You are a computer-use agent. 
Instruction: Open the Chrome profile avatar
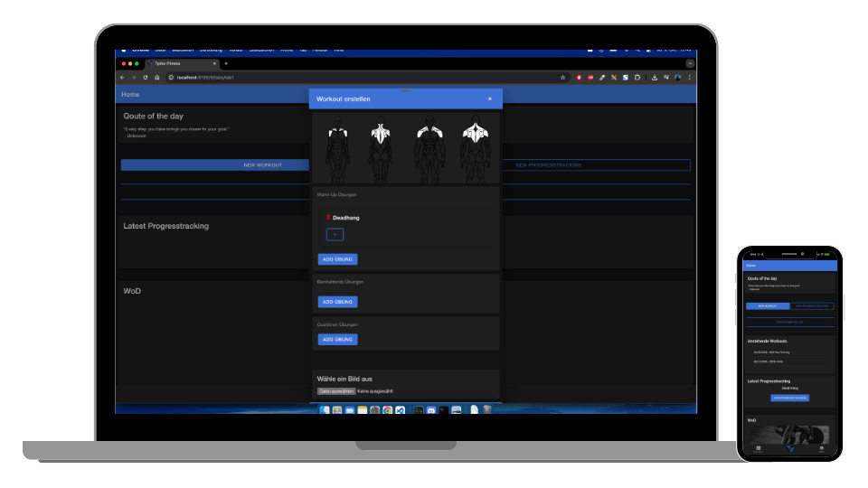(x=677, y=78)
